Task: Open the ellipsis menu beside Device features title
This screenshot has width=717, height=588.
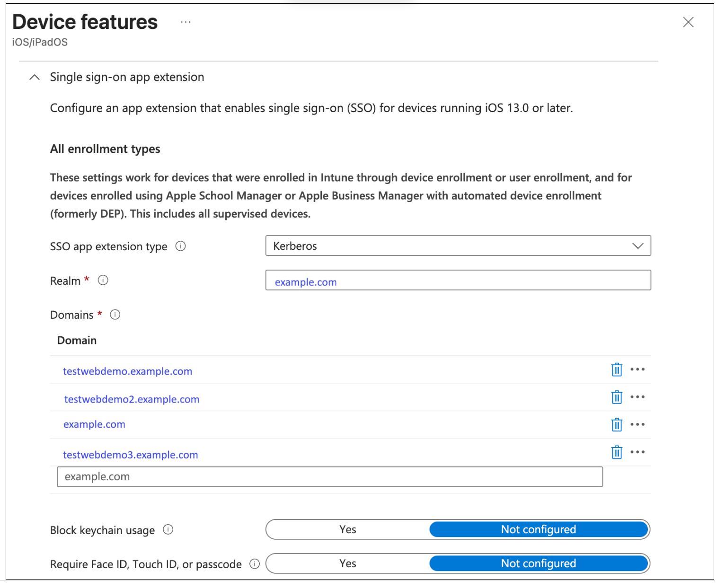Action: click(185, 22)
